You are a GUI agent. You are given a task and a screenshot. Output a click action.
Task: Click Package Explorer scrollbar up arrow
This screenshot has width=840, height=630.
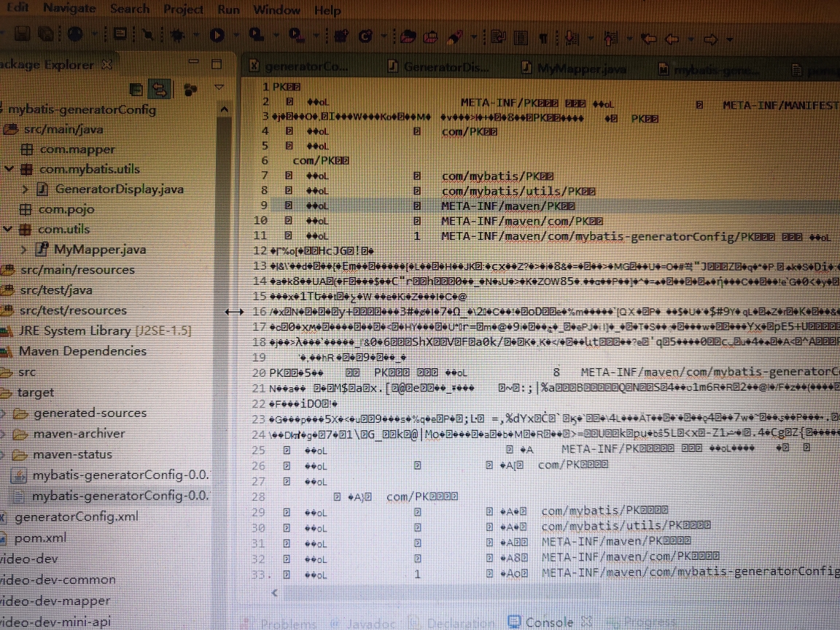pyautogui.click(x=224, y=110)
